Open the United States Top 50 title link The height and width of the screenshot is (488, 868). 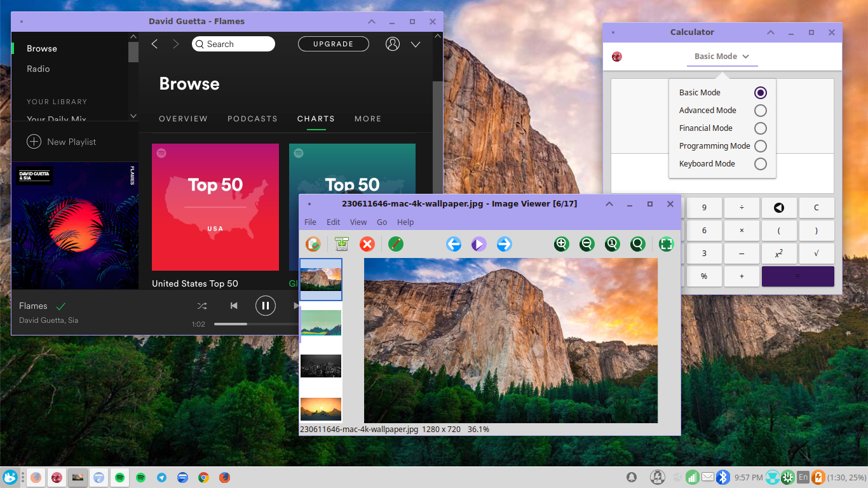pos(195,284)
